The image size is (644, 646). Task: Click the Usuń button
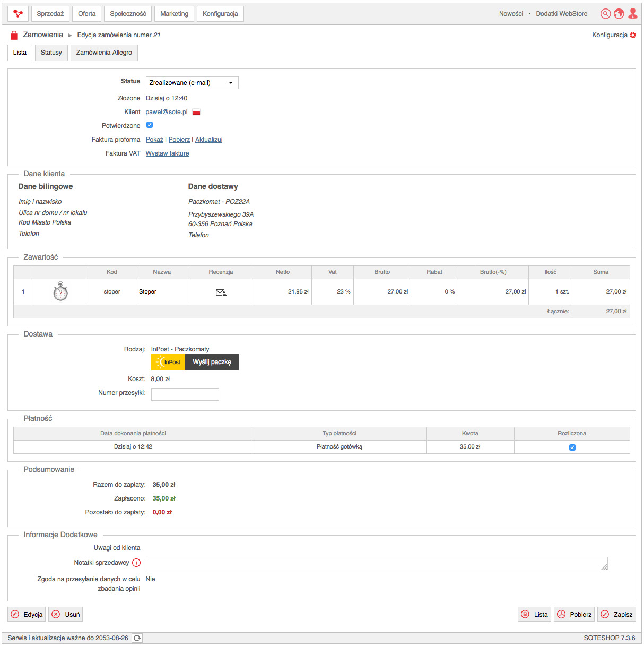tap(66, 615)
